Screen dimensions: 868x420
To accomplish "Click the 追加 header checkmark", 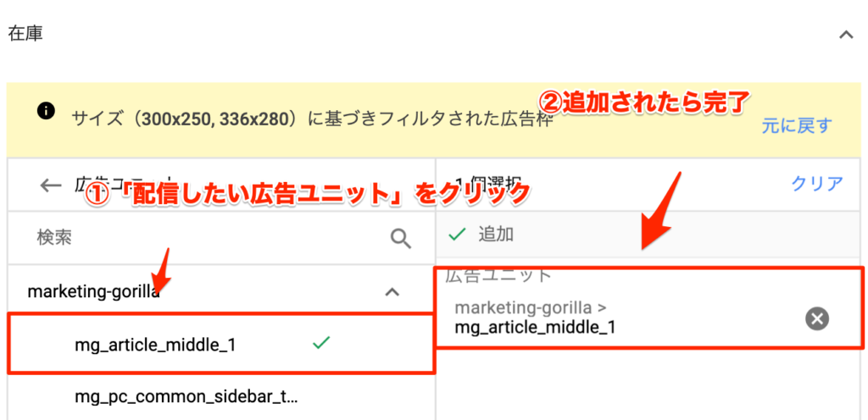I will point(457,235).
